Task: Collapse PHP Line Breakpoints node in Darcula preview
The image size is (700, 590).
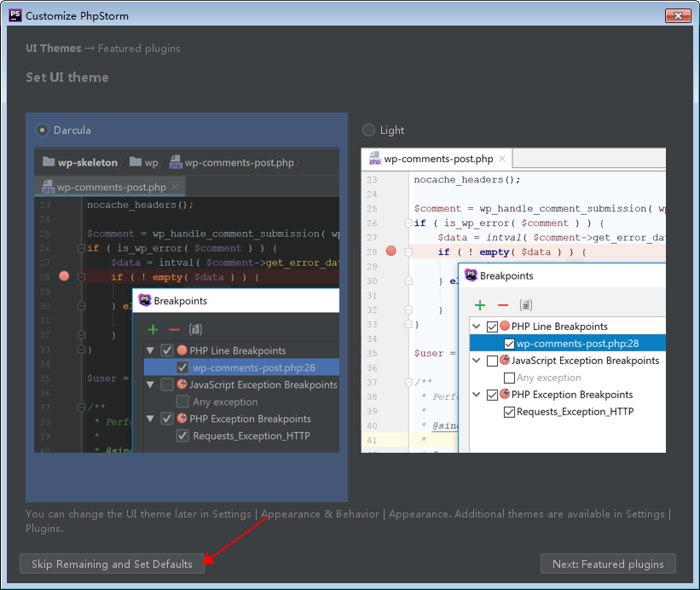Action: (x=150, y=350)
